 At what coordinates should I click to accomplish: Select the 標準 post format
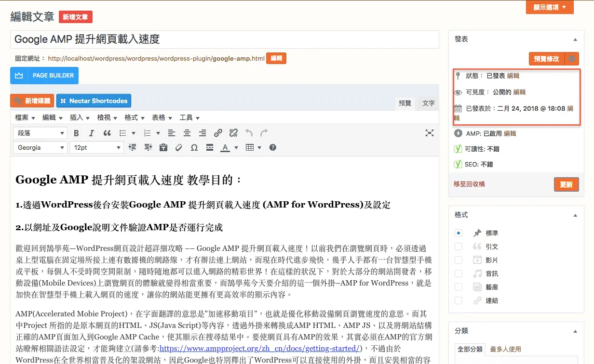pyautogui.click(x=459, y=233)
